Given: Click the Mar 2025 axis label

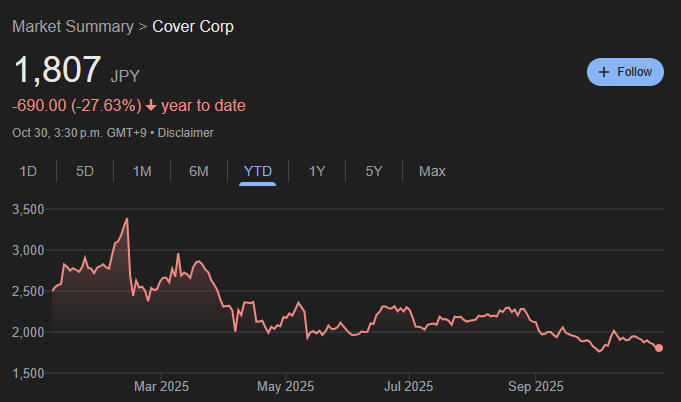Looking at the screenshot, I should (x=162, y=386).
